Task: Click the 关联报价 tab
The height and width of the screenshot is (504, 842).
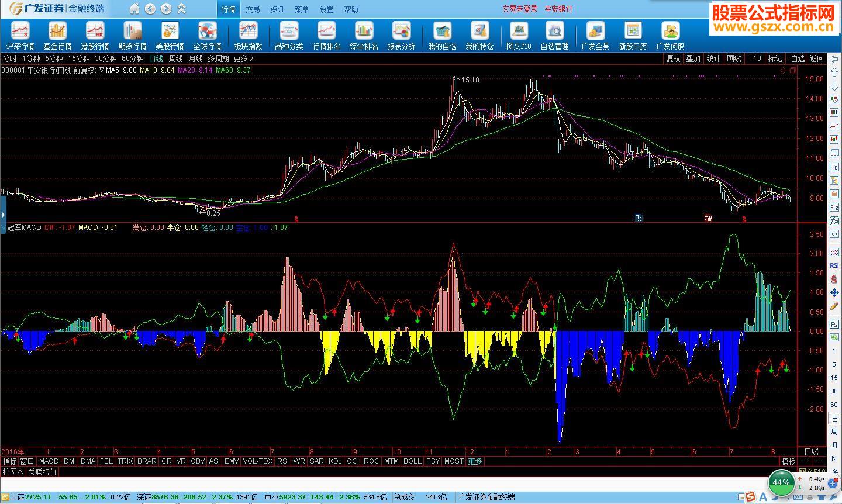Action: tap(43, 472)
